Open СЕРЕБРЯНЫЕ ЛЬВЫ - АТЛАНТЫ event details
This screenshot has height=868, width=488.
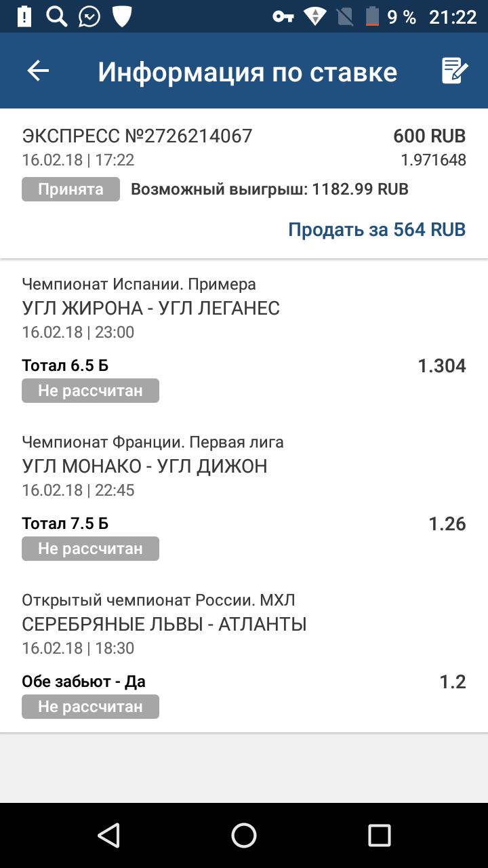pyautogui.click(x=165, y=624)
